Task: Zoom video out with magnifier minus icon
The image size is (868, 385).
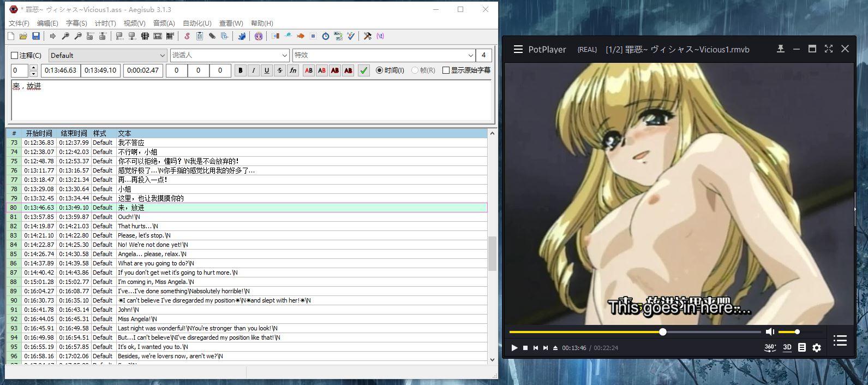Action: click(x=78, y=36)
